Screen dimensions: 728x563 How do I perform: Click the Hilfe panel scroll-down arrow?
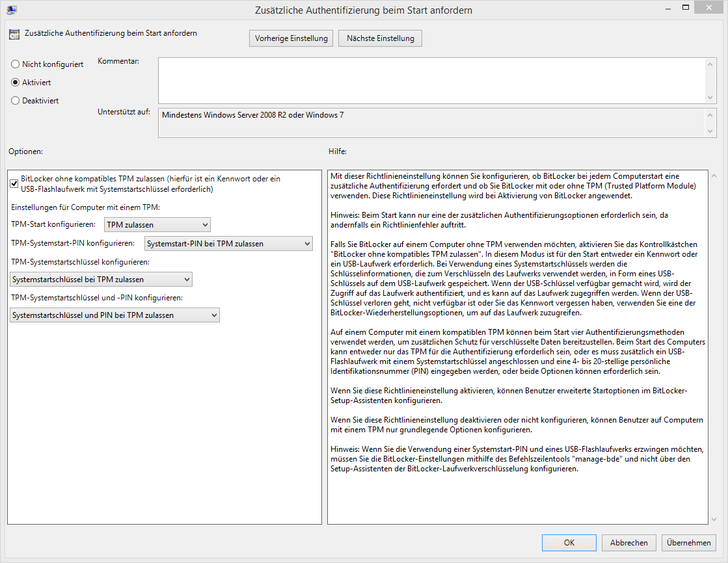click(714, 519)
